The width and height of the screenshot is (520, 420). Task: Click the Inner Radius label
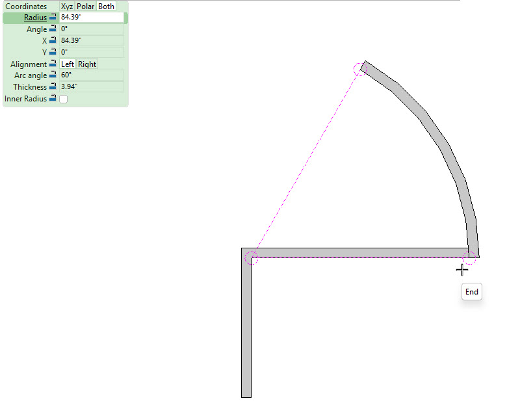25,99
